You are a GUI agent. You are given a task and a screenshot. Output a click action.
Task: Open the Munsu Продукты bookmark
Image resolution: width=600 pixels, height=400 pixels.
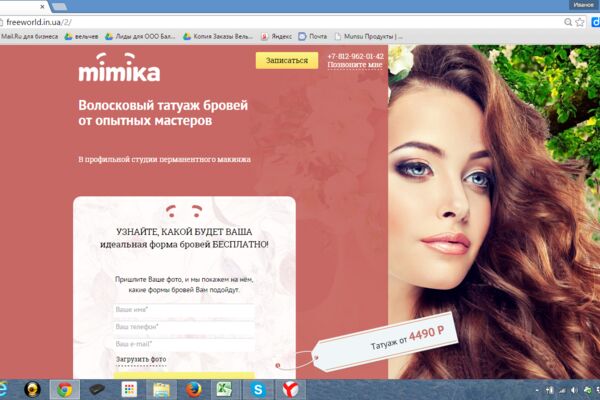point(368,36)
